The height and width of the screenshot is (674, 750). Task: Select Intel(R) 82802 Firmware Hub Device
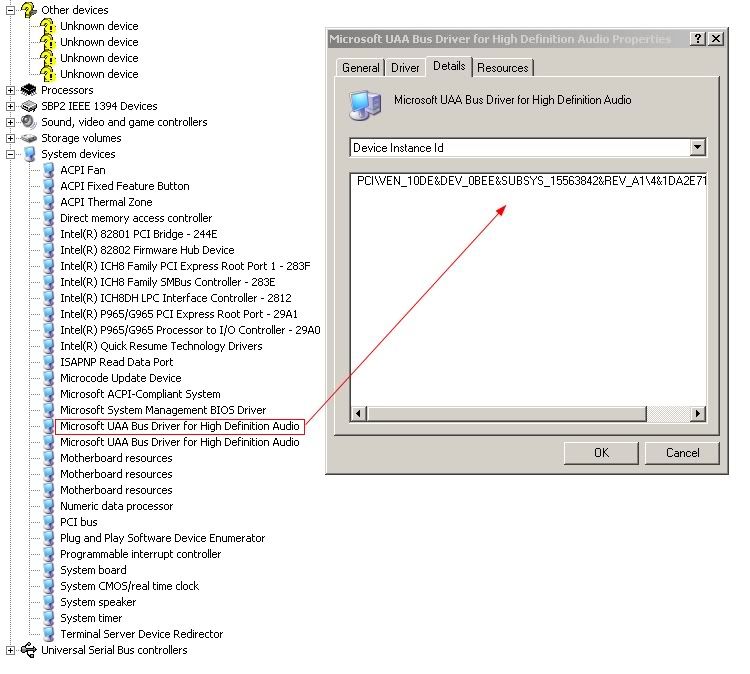coord(147,250)
